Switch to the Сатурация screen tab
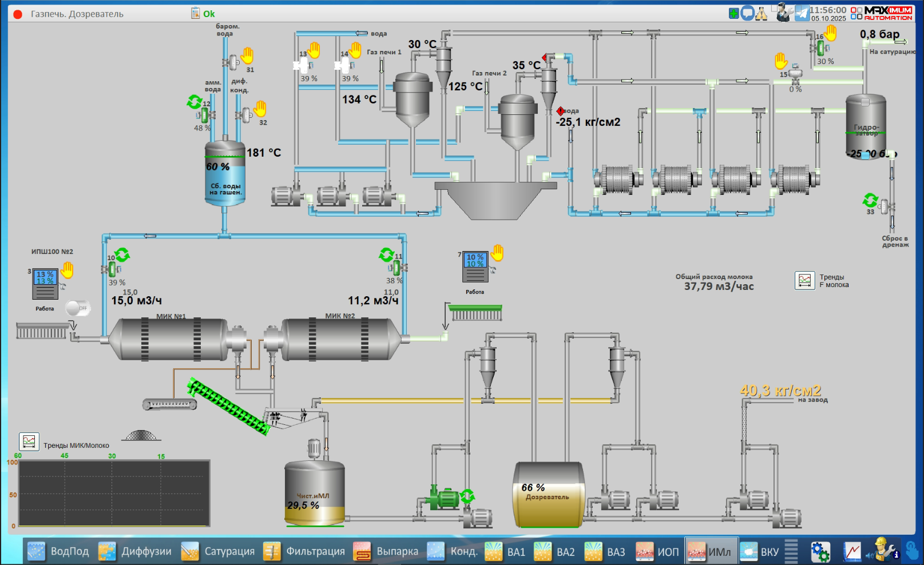924x565 pixels. click(218, 551)
